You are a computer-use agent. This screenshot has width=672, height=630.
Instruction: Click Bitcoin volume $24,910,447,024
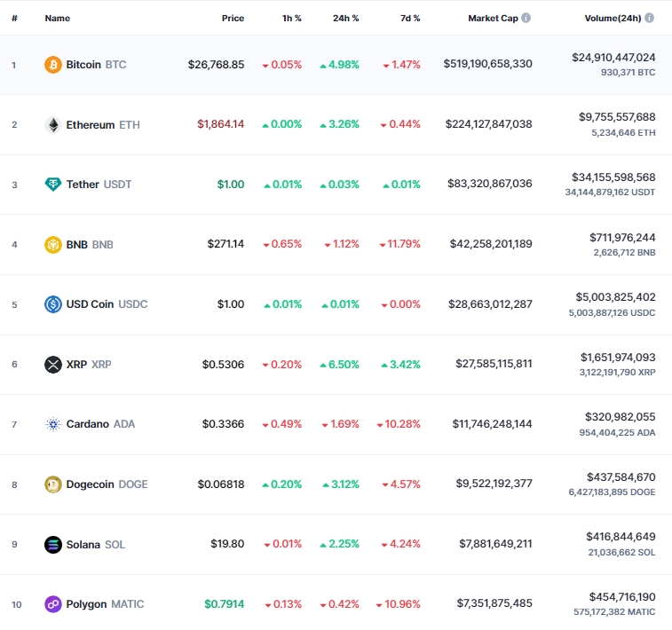[x=613, y=58]
